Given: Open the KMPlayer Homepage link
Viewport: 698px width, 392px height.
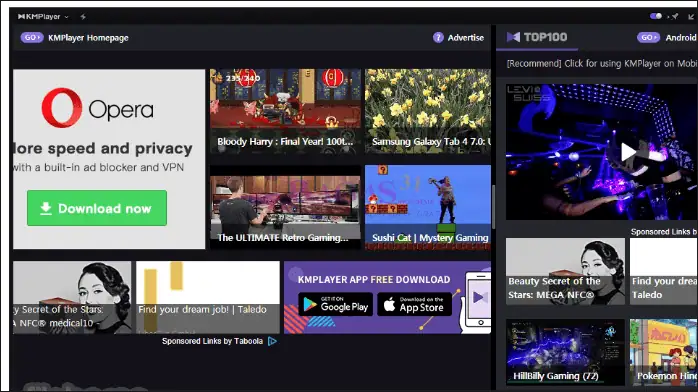Looking at the screenshot, I should click(x=88, y=38).
